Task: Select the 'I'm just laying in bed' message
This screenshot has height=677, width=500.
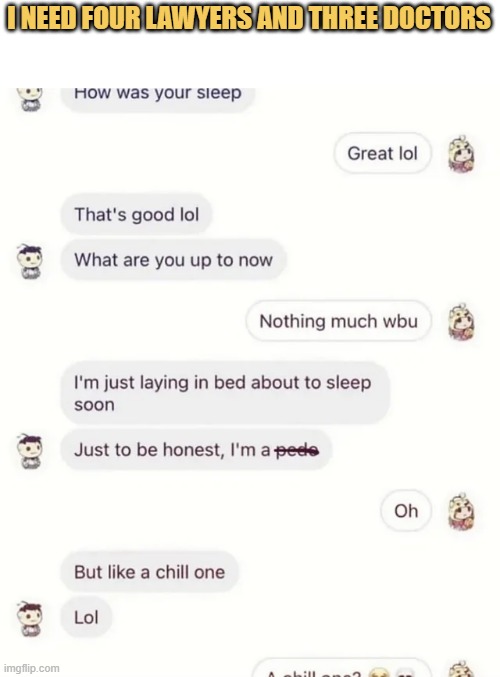Action: (x=225, y=393)
